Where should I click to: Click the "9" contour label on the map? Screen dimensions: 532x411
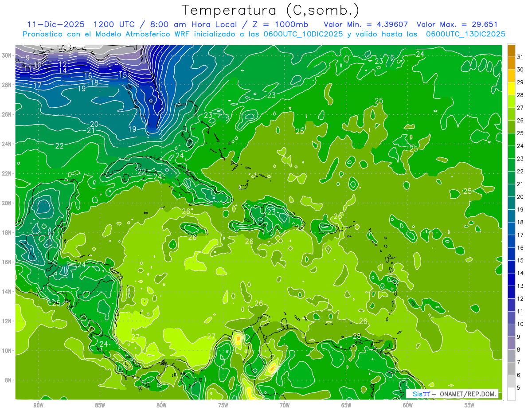pyautogui.click(x=27, y=58)
